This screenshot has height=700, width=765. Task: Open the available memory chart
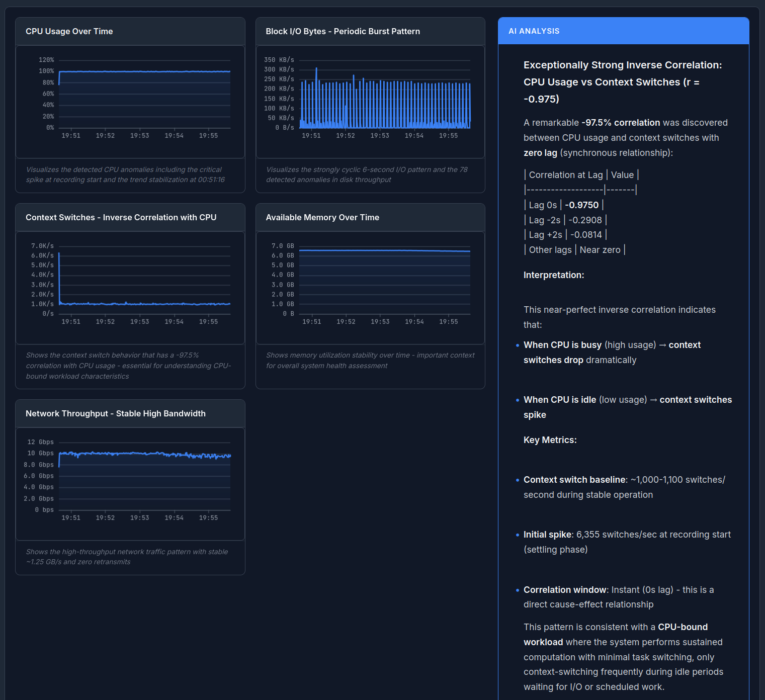tap(370, 288)
